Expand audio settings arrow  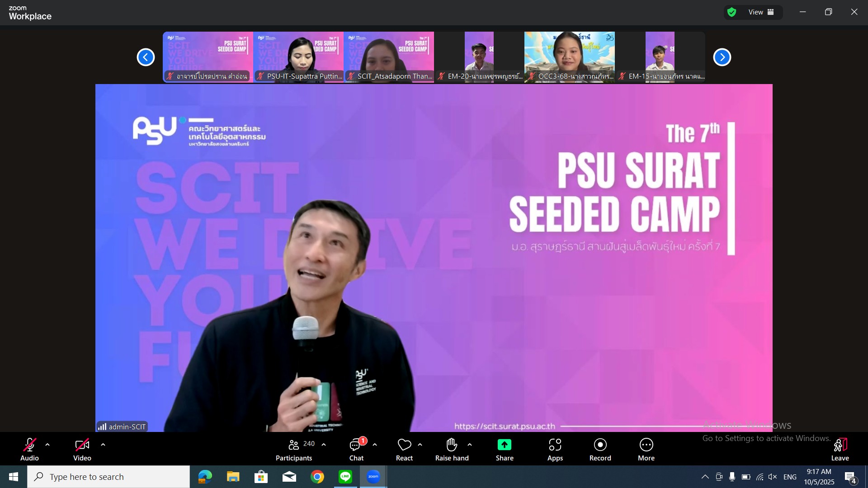pos(47,445)
